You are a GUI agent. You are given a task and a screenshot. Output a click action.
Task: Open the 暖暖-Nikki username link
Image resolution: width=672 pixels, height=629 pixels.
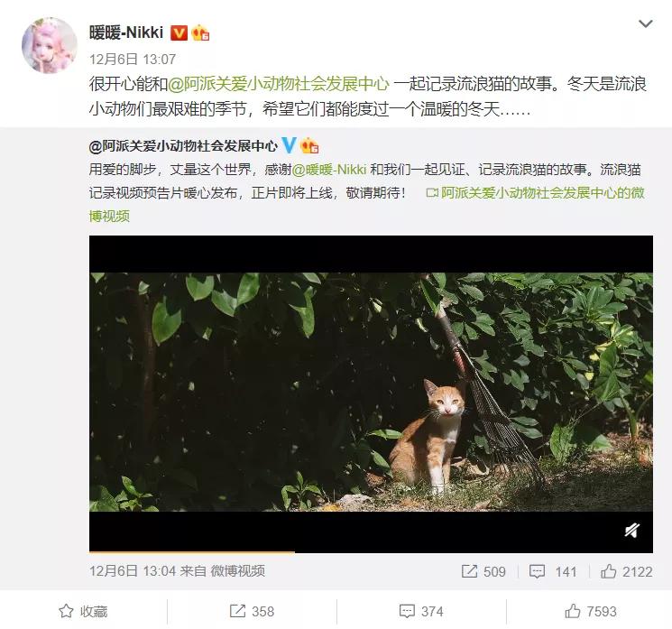click(x=126, y=32)
